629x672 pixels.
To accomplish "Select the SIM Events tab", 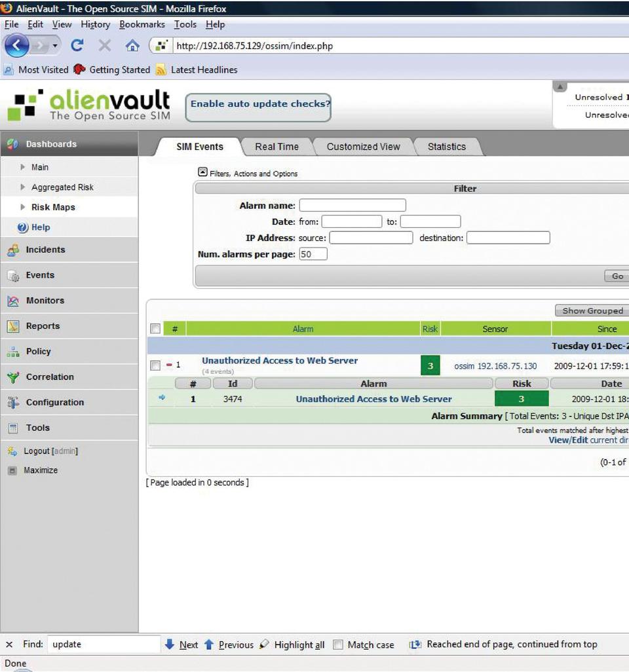I will (200, 147).
